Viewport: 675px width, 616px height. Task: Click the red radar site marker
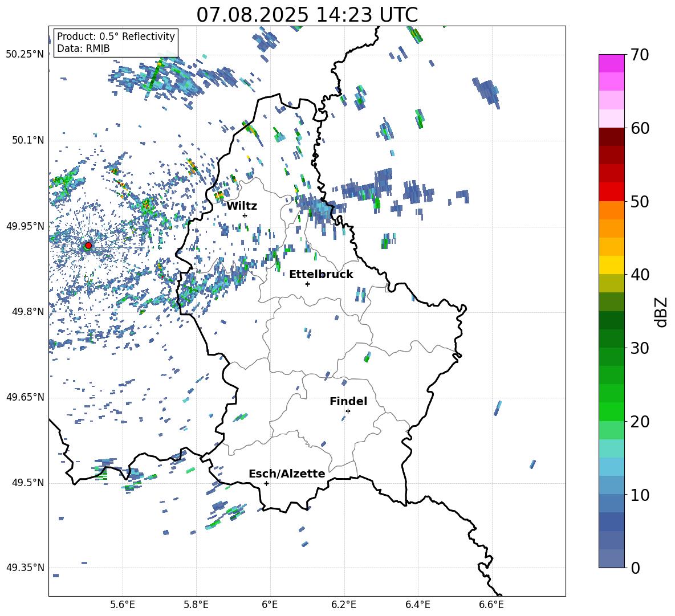(88, 246)
